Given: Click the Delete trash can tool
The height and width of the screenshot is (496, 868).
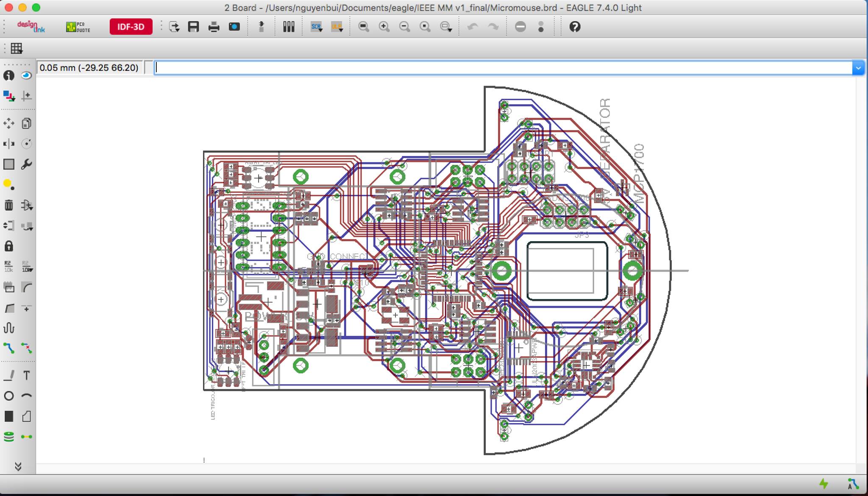Looking at the screenshot, I should pos(8,206).
